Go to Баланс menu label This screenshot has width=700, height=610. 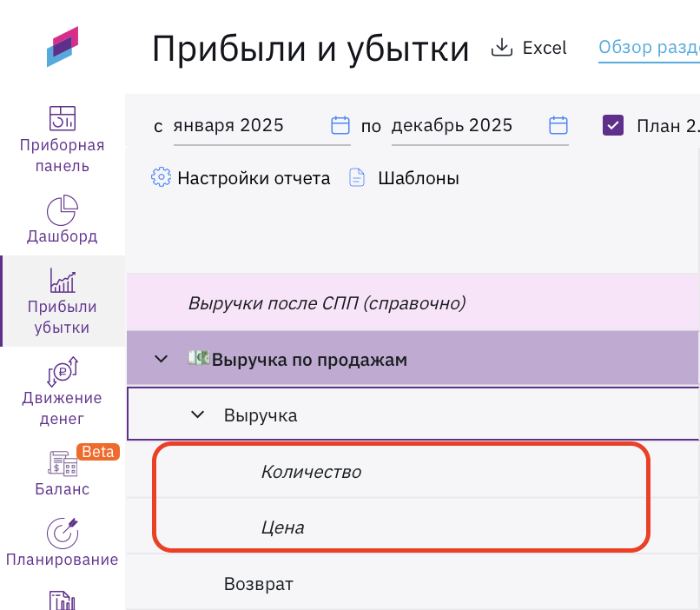[62, 489]
